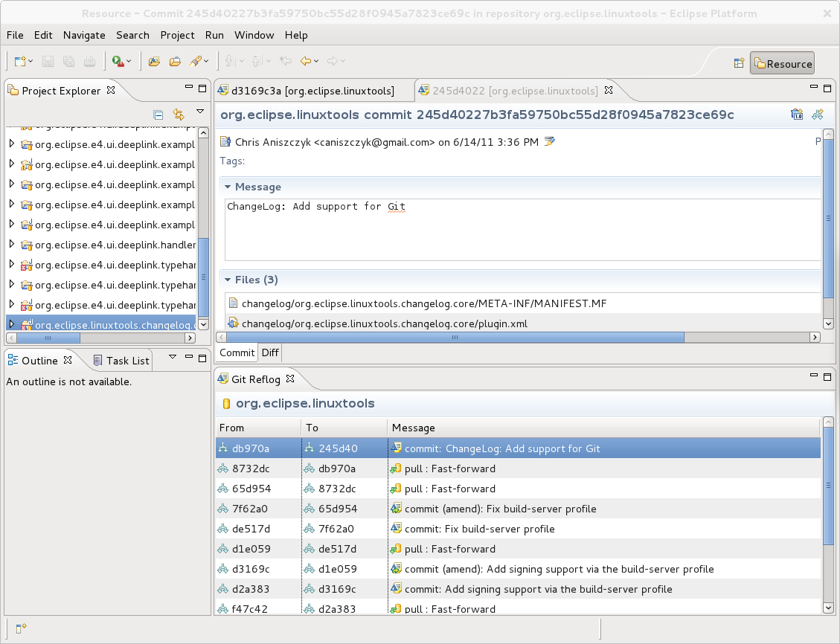
Task: Open the changelog.core/plugin.xml file entry
Action: [x=384, y=323]
